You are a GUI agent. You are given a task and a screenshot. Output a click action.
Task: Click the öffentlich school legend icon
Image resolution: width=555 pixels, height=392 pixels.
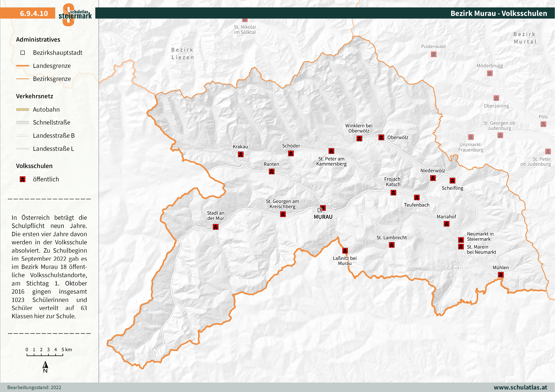[x=22, y=179]
